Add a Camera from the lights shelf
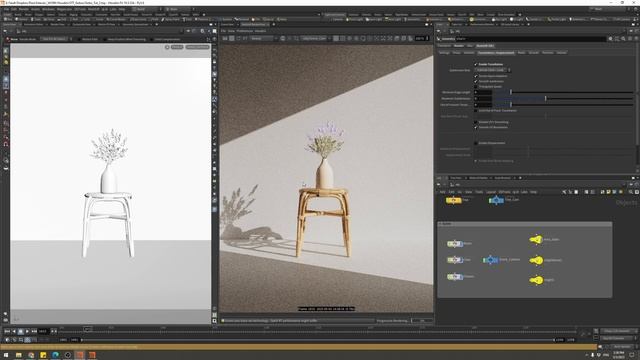 click(337, 19)
